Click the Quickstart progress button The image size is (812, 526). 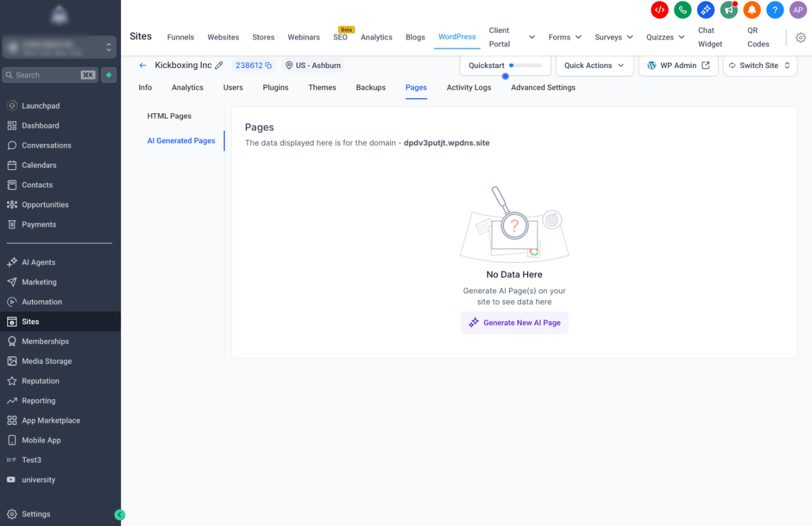(505, 66)
